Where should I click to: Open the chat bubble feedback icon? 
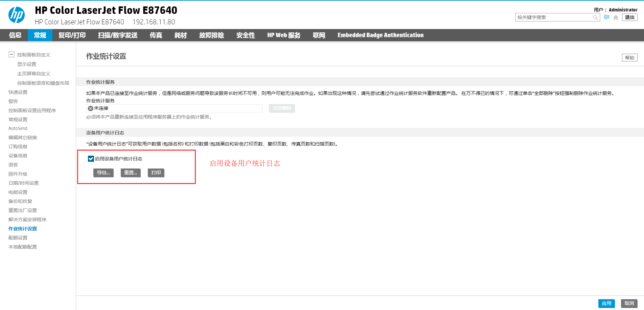coord(607,17)
